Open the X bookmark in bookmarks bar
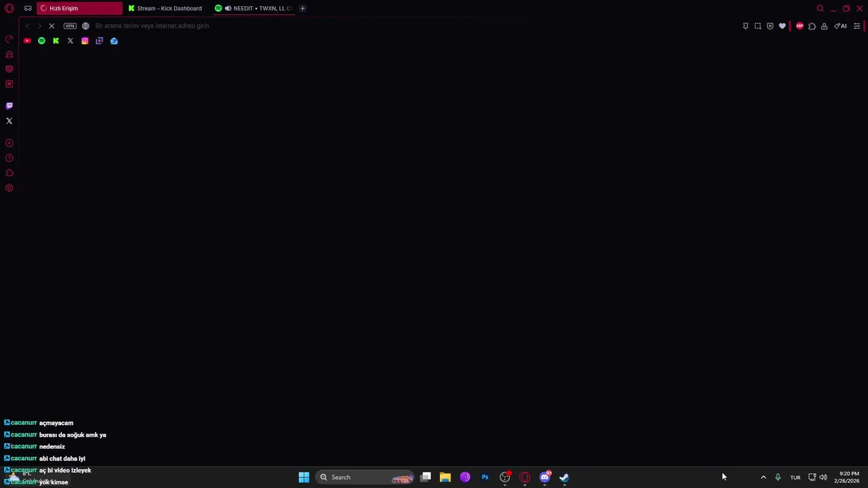The image size is (868, 488). tap(71, 41)
